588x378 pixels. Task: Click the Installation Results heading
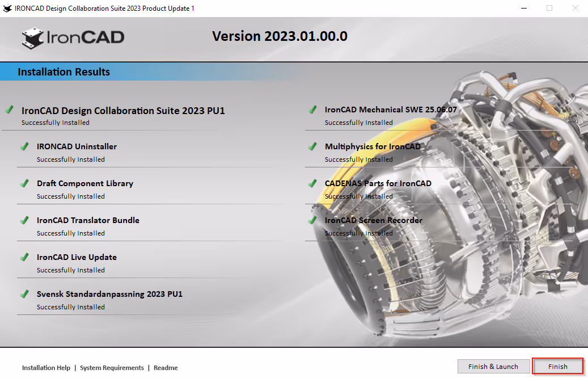point(64,72)
